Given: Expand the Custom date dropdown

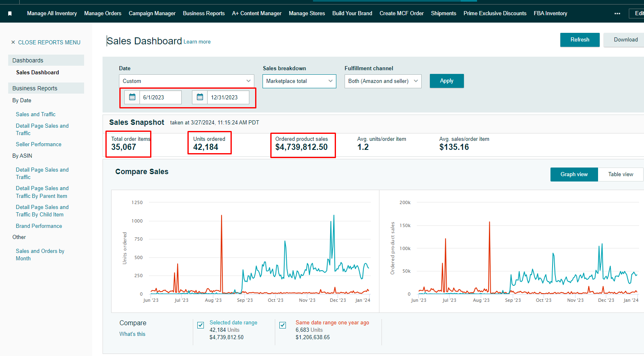Looking at the screenshot, I should 186,81.
